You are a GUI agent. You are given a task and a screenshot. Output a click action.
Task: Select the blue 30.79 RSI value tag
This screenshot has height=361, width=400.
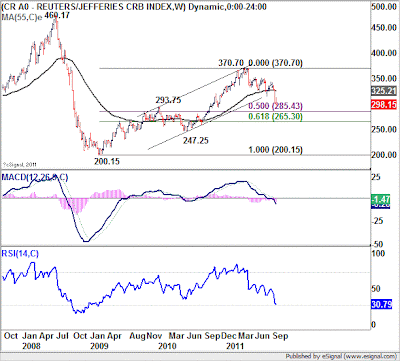(x=381, y=304)
